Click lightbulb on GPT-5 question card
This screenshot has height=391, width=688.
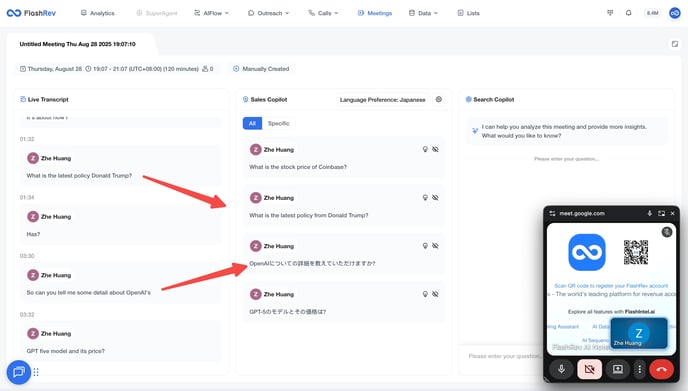pos(425,294)
